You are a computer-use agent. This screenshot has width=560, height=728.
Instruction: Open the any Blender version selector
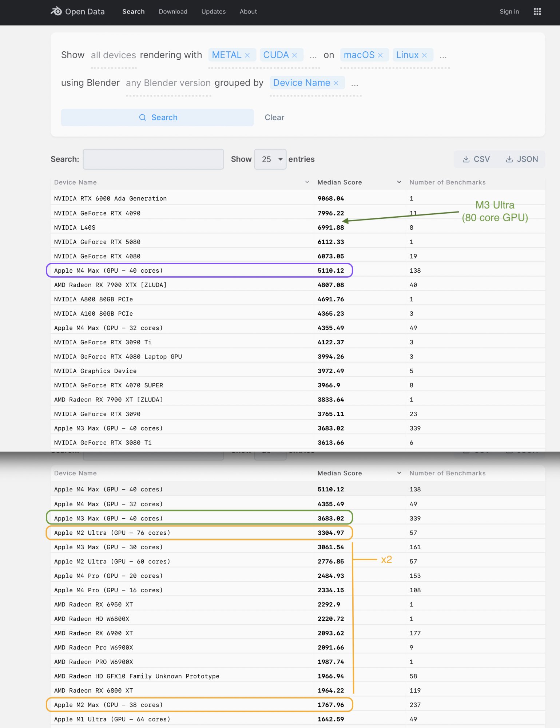pyautogui.click(x=168, y=83)
